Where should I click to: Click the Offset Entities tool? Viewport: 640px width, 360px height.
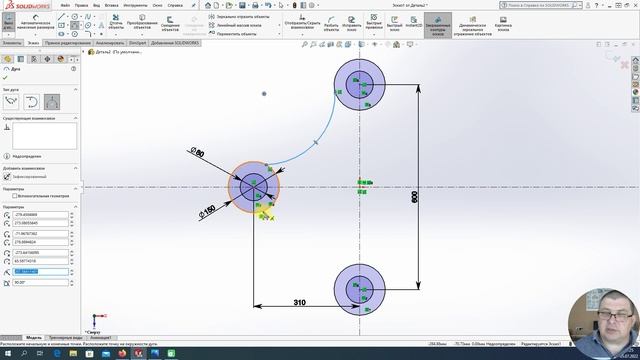point(170,24)
